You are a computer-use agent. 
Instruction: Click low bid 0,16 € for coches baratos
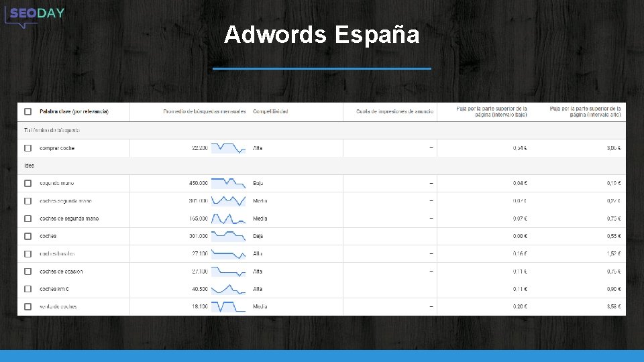(520, 254)
